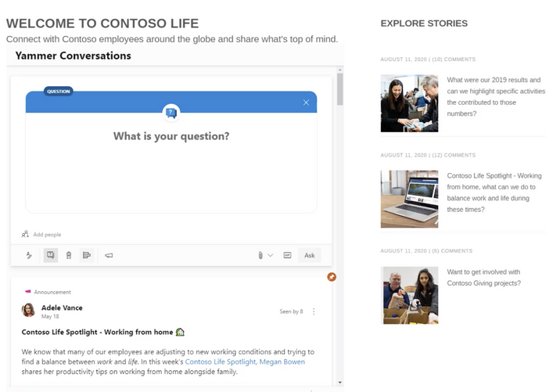
Task: Click the What is your question field
Action: [x=171, y=136]
